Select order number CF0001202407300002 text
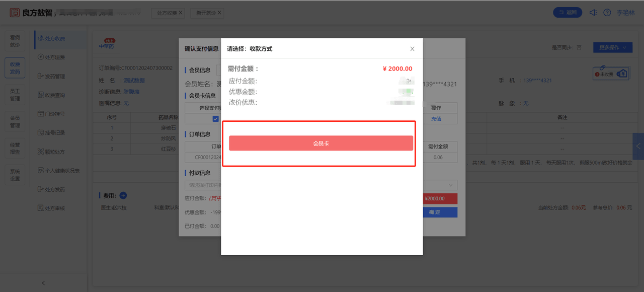Image resolution: width=644 pixels, height=292 pixels. pos(147,68)
